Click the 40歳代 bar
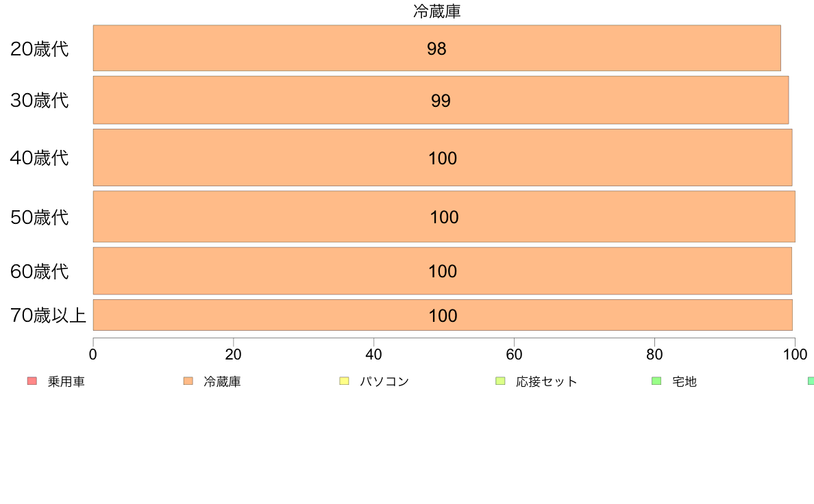 [443, 157]
